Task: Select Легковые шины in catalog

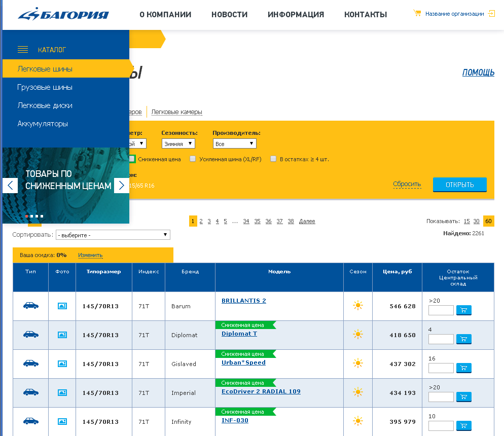Action: [x=66, y=69]
